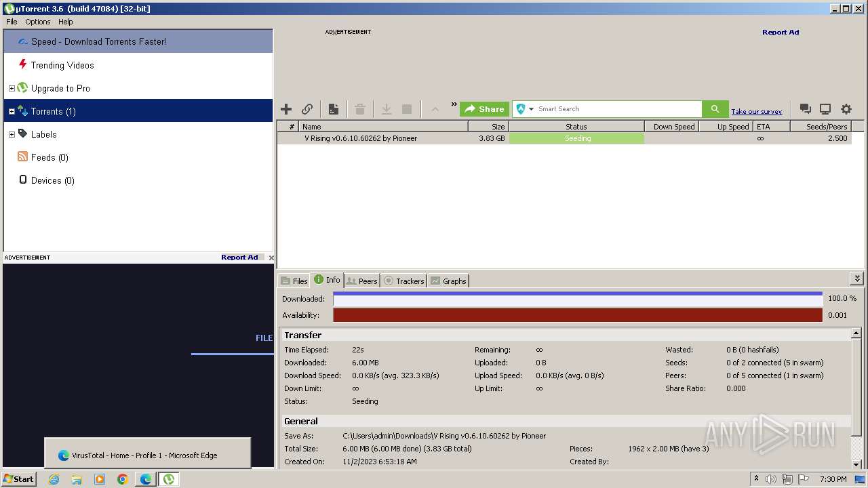Image resolution: width=868 pixels, height=488 pixels.
Task: Click the Take our survey link
Action: tap(756, 112)
